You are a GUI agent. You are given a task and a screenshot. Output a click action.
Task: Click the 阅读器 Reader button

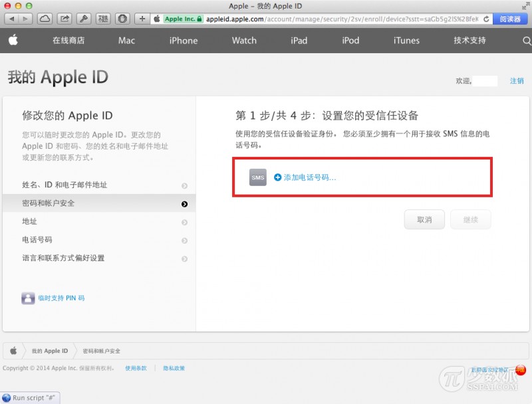tap(510, 19)
